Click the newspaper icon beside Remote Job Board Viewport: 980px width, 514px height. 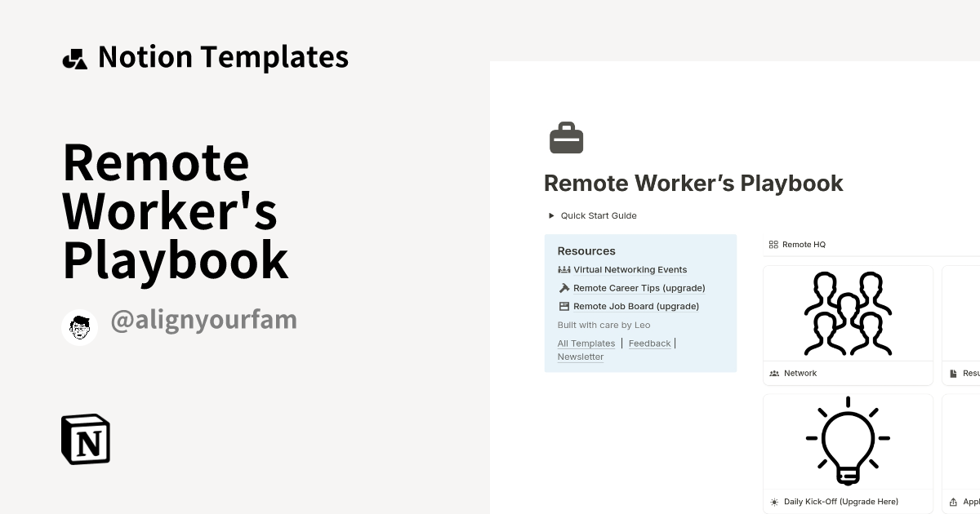pos(563,306)
